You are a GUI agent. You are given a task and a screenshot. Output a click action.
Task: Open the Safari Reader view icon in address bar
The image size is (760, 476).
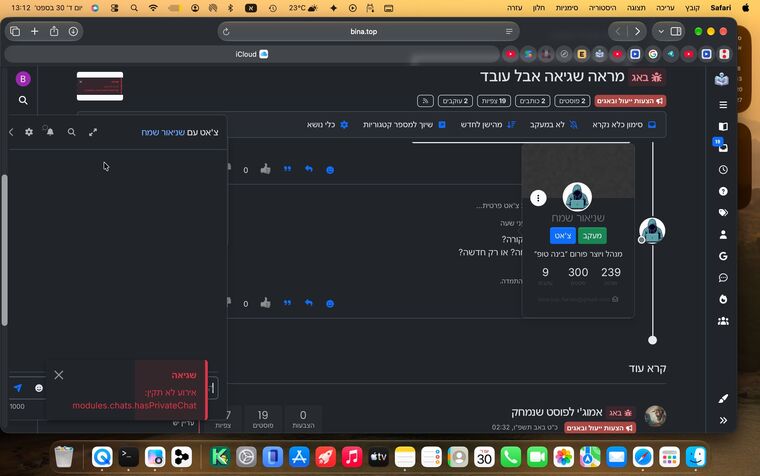pos(509,32)
